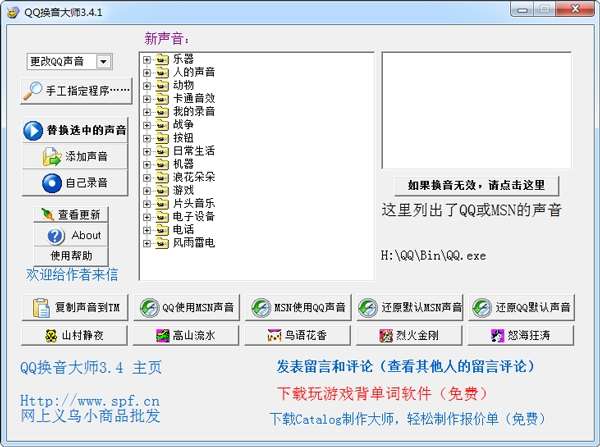
Task: Expand the 战争 tree node
Action: (147, 125)
